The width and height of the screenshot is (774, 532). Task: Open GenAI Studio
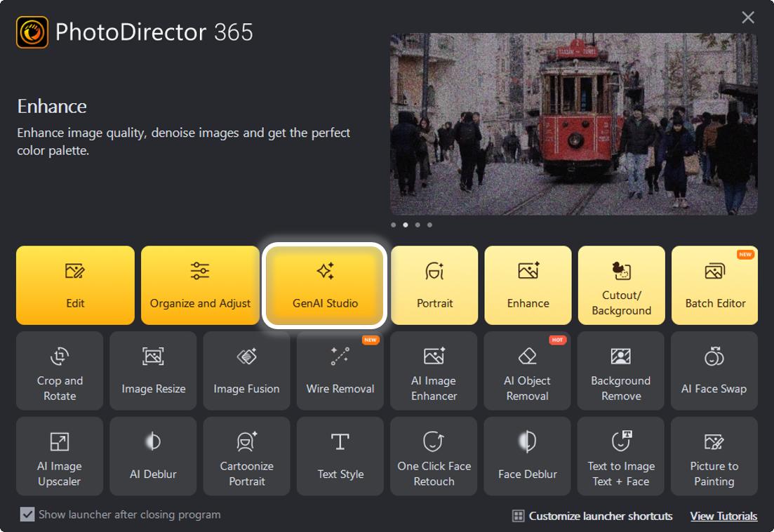tap(325, 285)
